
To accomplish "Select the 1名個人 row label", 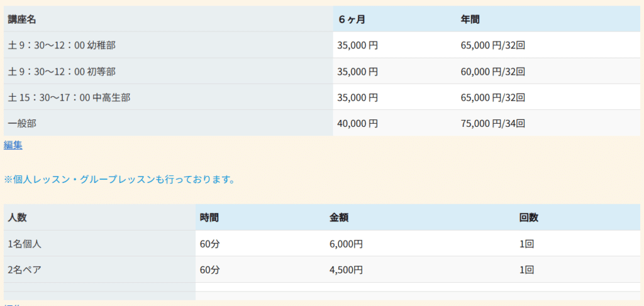I will coord(25,244).
